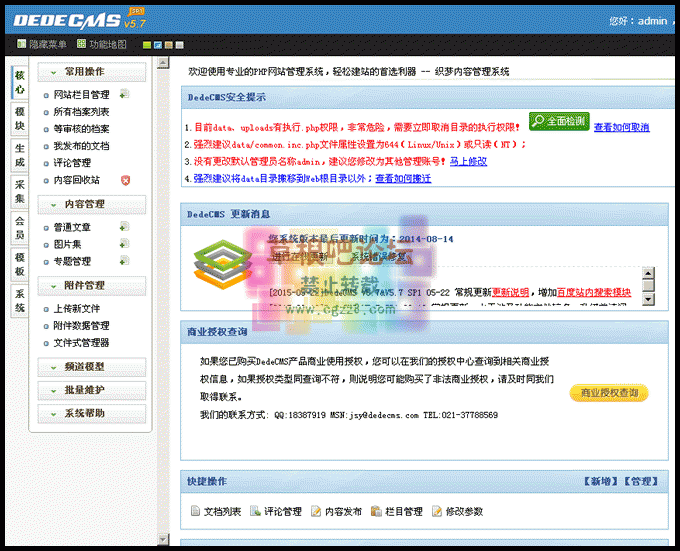Open 普通文章 menu item
Viewport: 680px width, 551px height.
click(x=72, y=227)
